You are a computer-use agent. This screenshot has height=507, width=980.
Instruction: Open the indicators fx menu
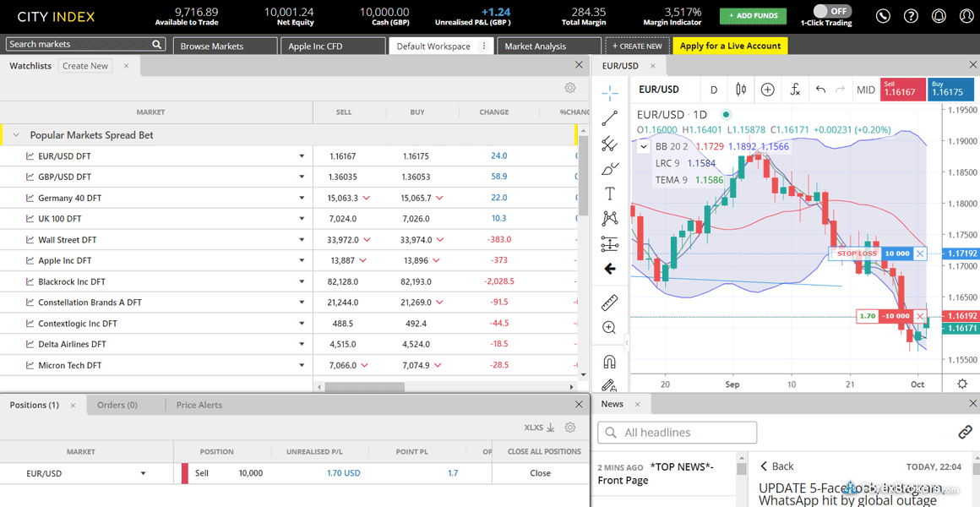[795, 90]
